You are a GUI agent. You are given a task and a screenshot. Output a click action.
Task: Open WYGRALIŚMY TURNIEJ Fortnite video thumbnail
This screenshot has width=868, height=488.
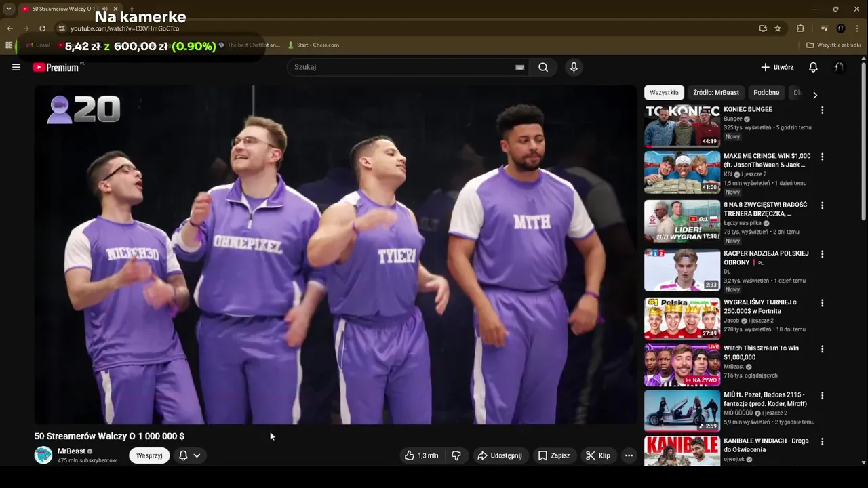[x=682, y=319]
